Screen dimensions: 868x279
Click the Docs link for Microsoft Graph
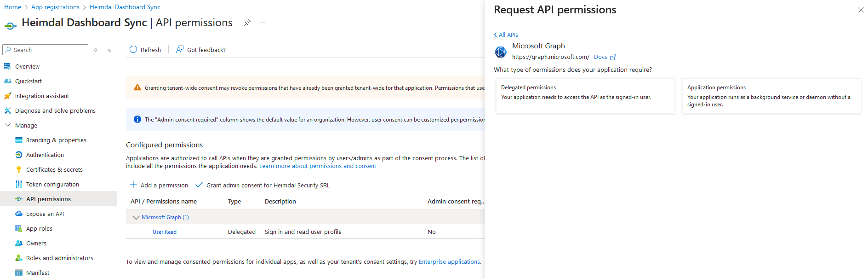600,57
